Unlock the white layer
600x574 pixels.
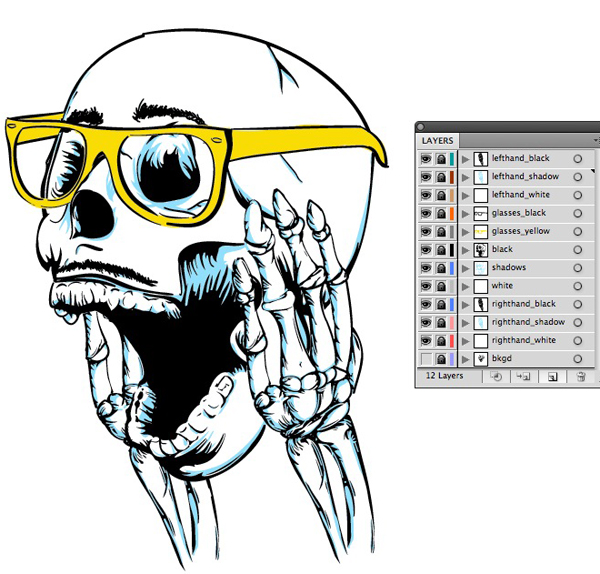[441, 286]
